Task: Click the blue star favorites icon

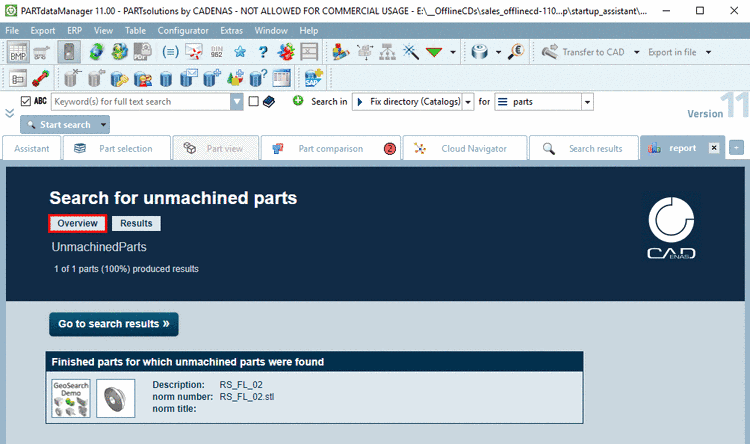Action: pyautogui.click(x=240, y=52)
